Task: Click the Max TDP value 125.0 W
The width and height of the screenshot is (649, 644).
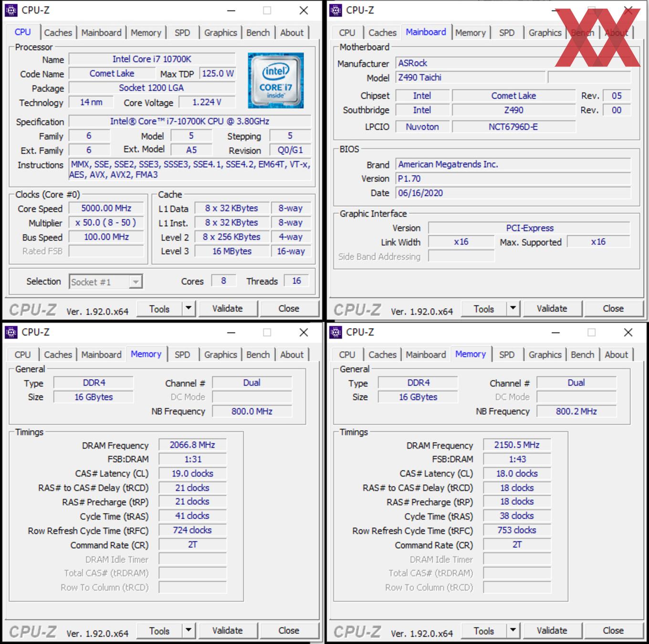Action: pos(218,73)
